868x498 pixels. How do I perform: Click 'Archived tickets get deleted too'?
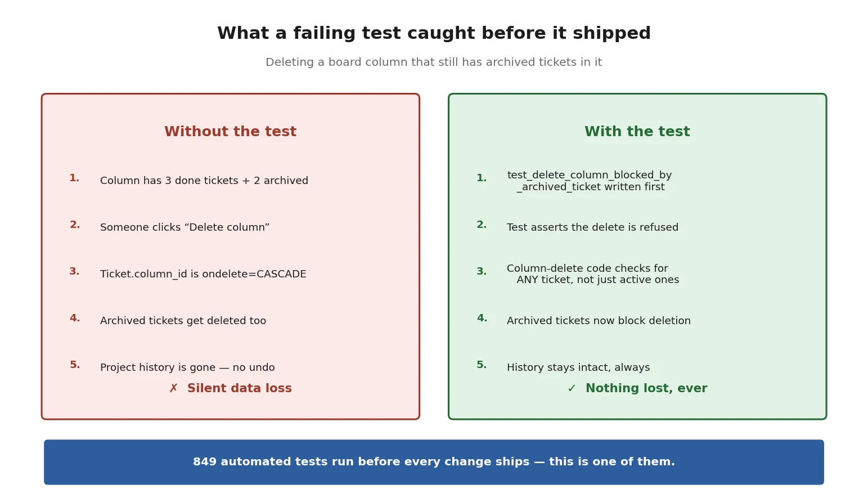tap(183, 321)
